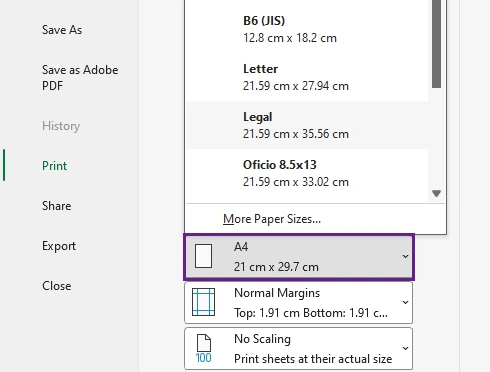
Task: Click the 21.59 cm x 33.02 cm text
Action: click(296, 182)
